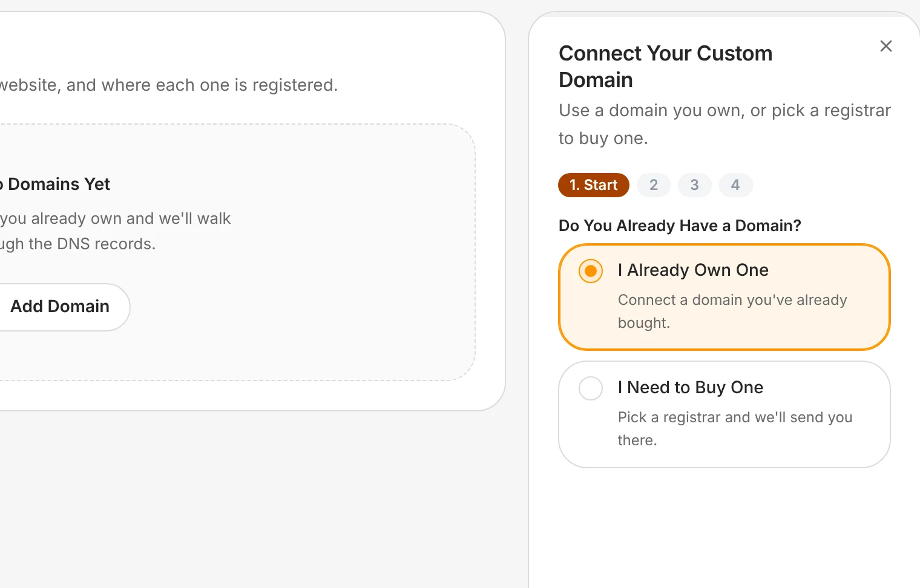The width and height of the screenshot is (920, 588).
Task: Click 'where each one is registered' text
Action: (x=219, y=85)
